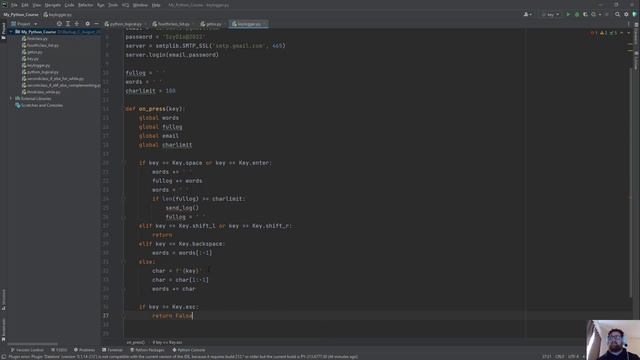Click line 37 'return False' in editor
The width and height of the screenshot is (640, 360).
point(172,316)
